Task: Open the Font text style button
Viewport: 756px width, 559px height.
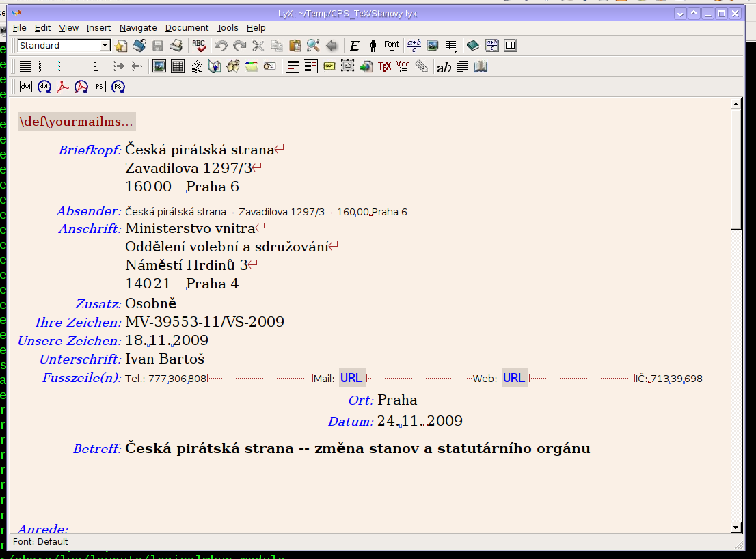Action: coord(392,46)
